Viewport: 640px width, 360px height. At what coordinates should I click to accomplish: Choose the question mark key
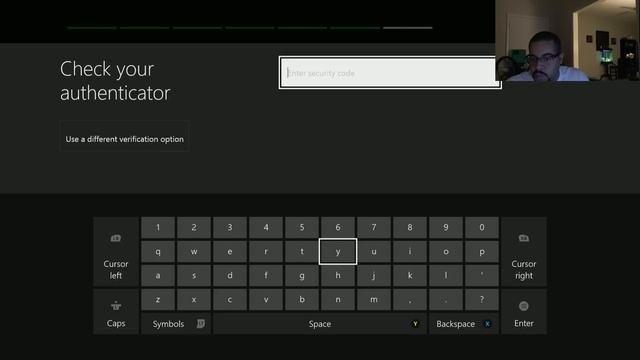click(x=482, y=300)
